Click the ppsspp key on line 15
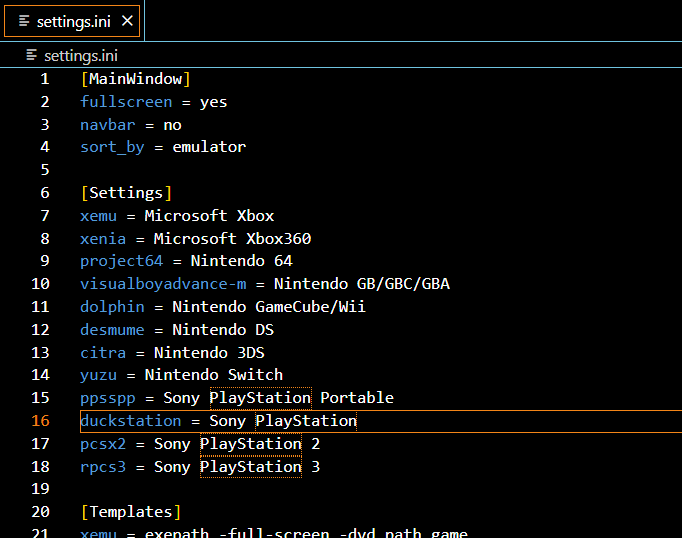The width and height of the screenshot is (682, 538). click(x=108, y=398)
